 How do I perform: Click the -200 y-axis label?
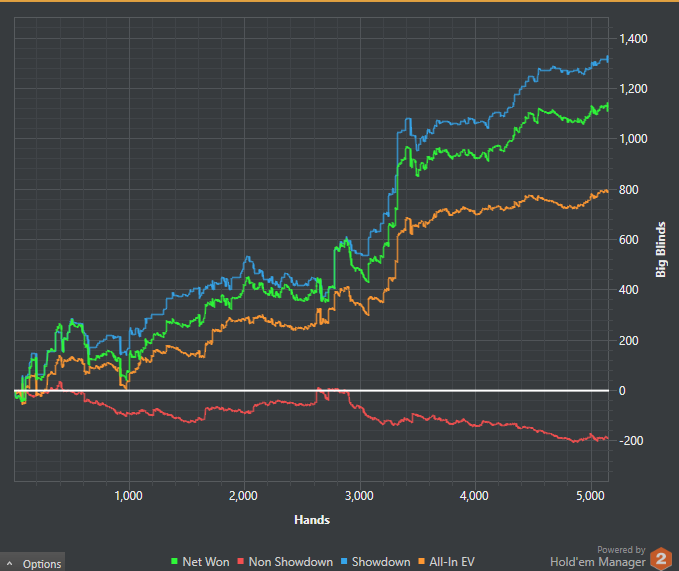[x=631, y=441]
